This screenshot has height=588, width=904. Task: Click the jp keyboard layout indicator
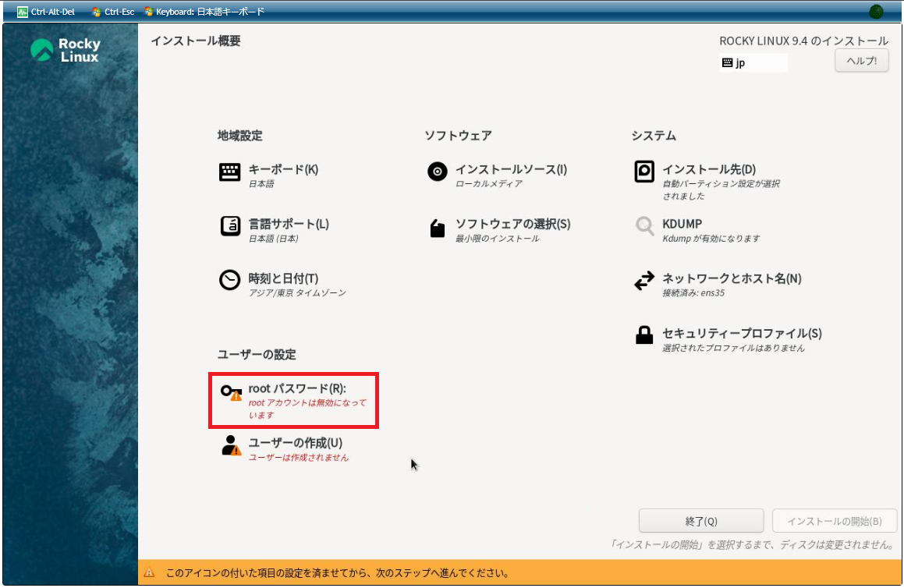click(x=753, y=63)
